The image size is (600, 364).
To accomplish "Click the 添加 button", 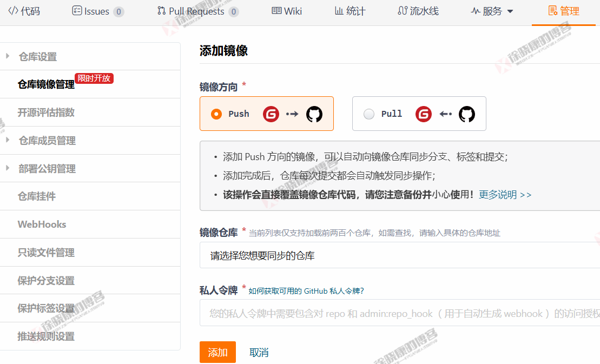I will (217, 352).
